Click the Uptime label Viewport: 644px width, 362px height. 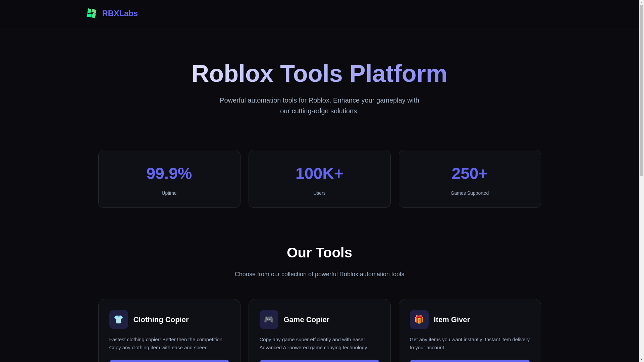pyautogui.click(x=169, y=193)
